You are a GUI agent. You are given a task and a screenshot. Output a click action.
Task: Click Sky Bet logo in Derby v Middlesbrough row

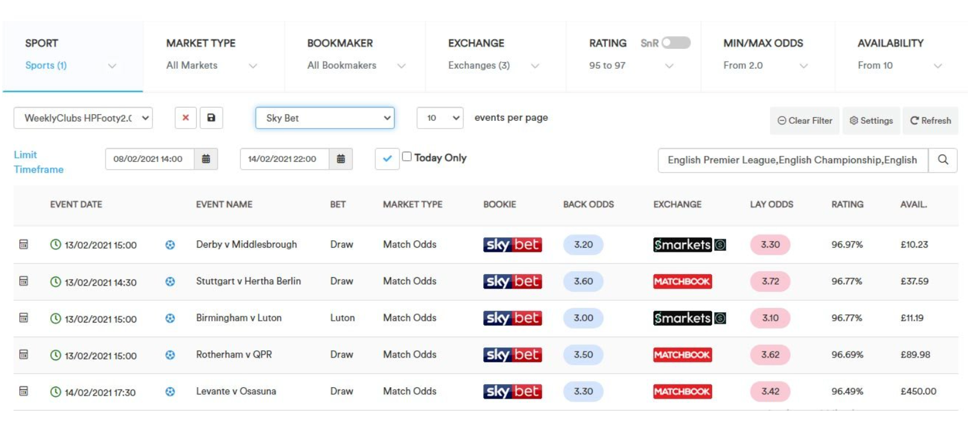pyautogui.click(x=512, y=245)
